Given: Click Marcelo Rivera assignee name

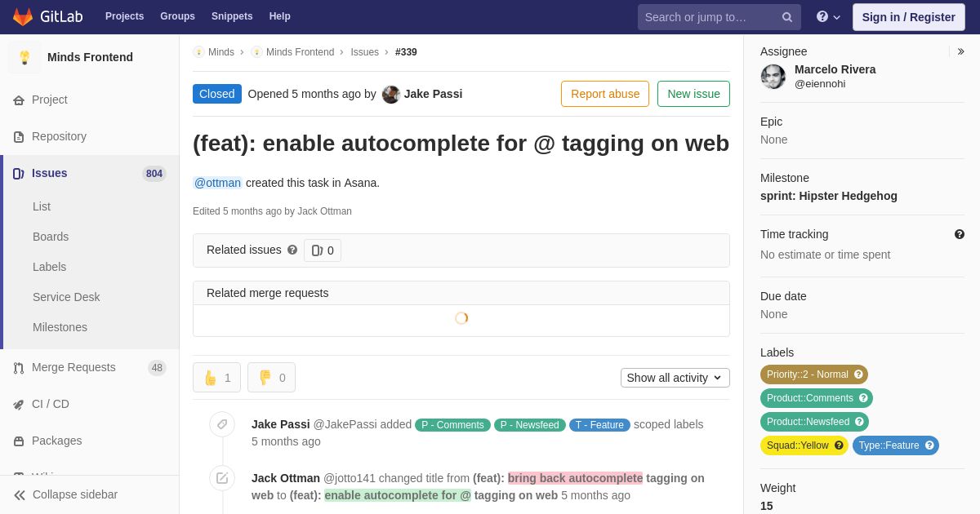Looking at the screenshot, I should tap(835, 69).
